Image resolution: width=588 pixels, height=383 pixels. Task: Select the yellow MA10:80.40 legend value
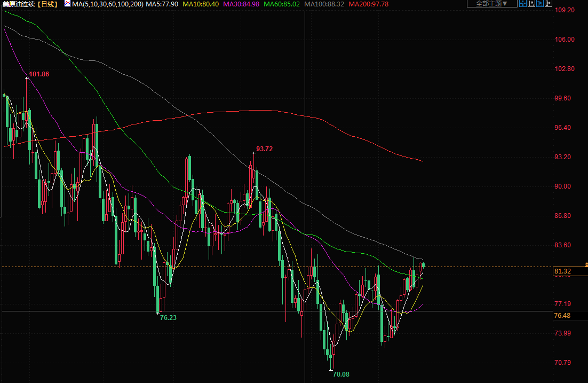[x=201, y=4]
